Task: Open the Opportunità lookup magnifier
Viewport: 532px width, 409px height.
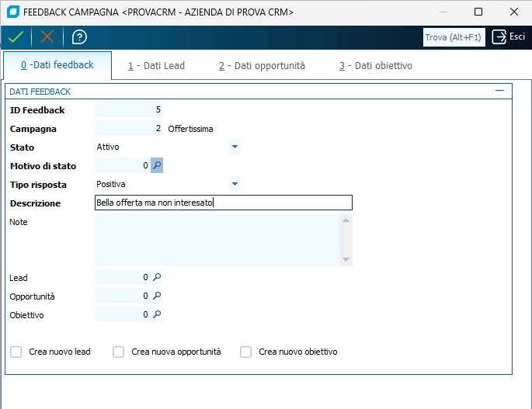Action: coord(157,296)
